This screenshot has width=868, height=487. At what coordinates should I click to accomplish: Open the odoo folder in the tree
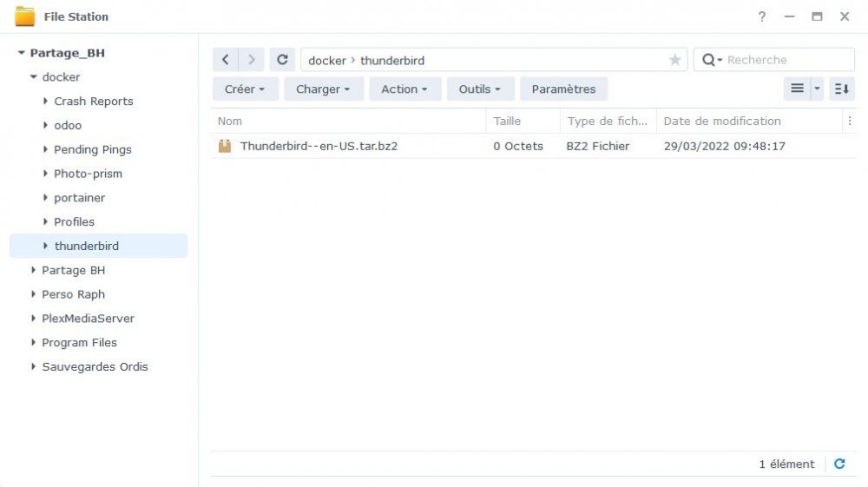coord(68,126)
